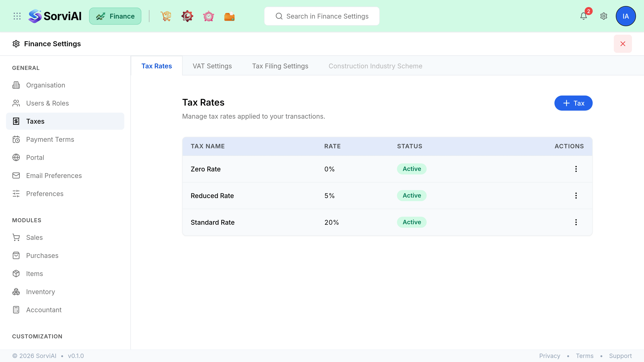This screenshot has width=644, height=362.
Task: Open the Terms link in footer
Action: click(x=584, y=356)
